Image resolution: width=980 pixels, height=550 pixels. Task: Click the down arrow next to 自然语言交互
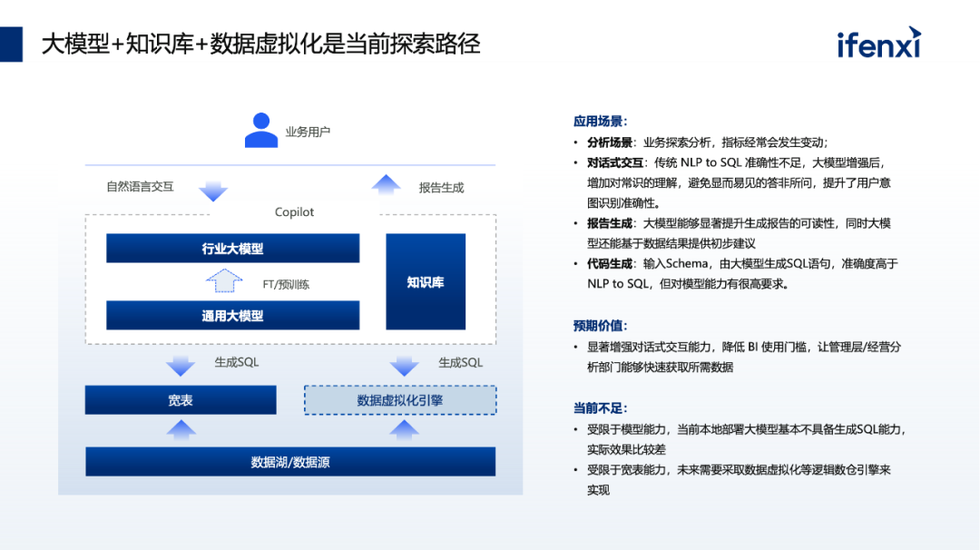[x=212, y=191]
